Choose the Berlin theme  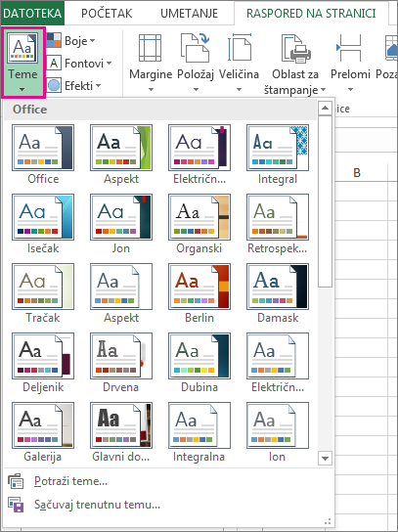(x=199, y=292)
